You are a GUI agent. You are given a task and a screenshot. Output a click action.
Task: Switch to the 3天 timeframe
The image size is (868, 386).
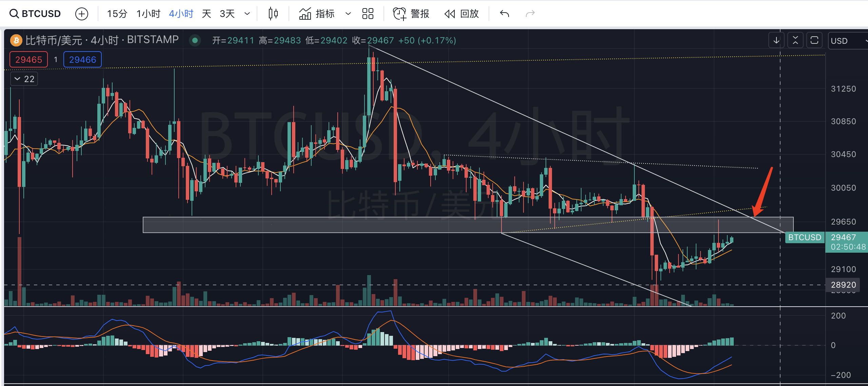[x=227, y=14]
